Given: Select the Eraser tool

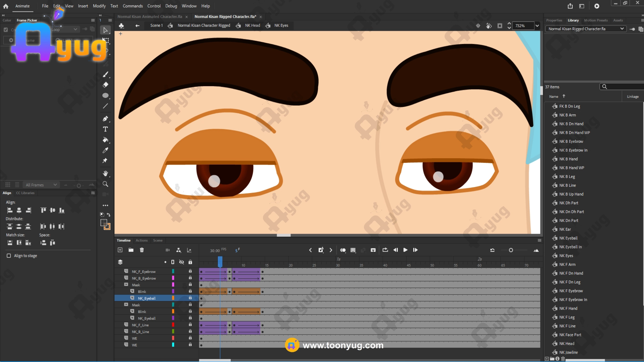Looking at the screenshot, I should point(105,85).
